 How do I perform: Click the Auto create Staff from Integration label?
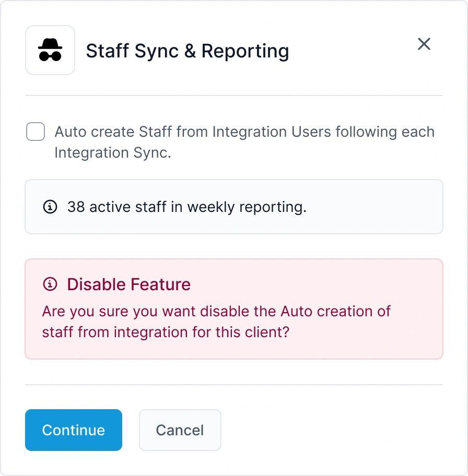click(244, 142)
